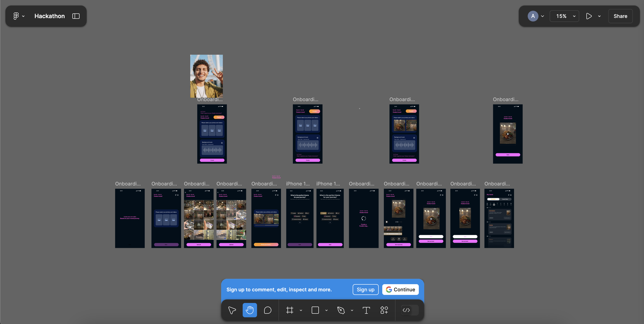
Task: Expand the Frame tool options arrow
Action: [301, 311]
